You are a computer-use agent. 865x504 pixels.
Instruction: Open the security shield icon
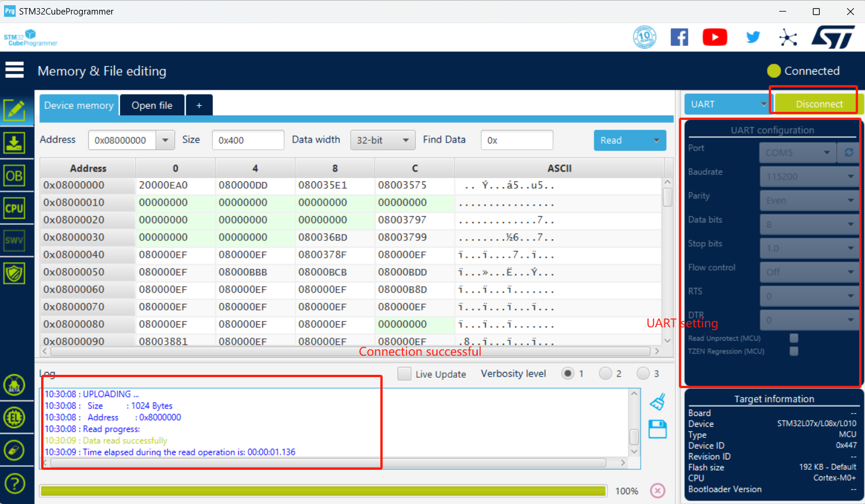[14, 273]
